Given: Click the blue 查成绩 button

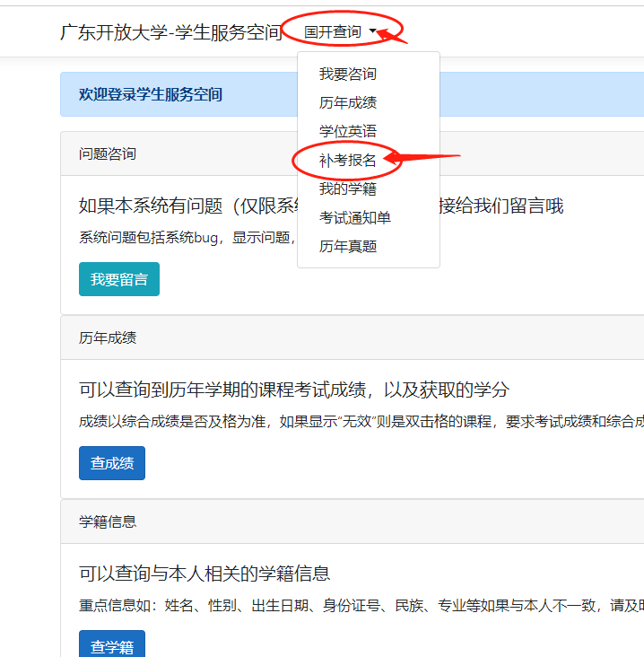Looking at the screenshot, I should point(112,463).
